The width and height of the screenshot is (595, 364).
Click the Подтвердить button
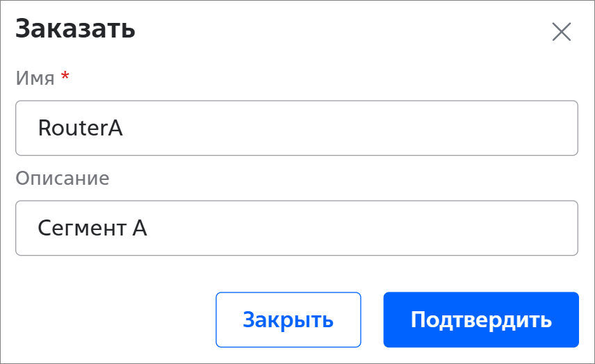[481, 320]
